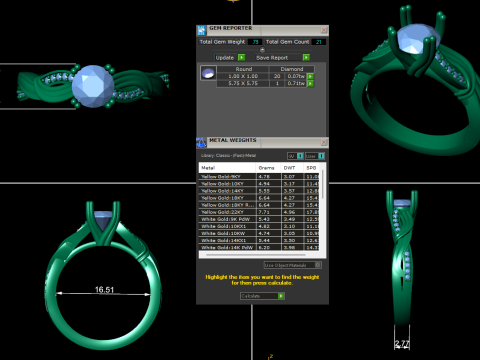Image resolution: width=480 pixels, height=360 pixels.
Task: Click the green arrow beside Save Report
Action: pyautogui.click(x=306, y=58)
